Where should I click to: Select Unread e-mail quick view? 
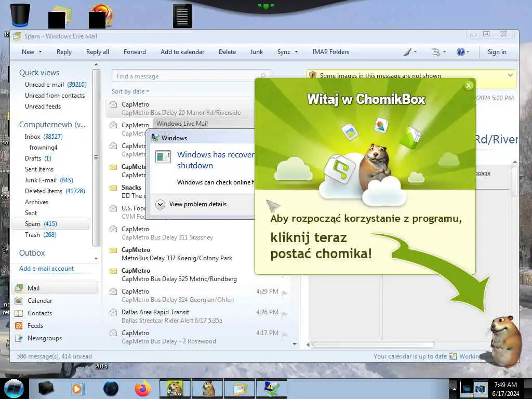coord(56,85)
